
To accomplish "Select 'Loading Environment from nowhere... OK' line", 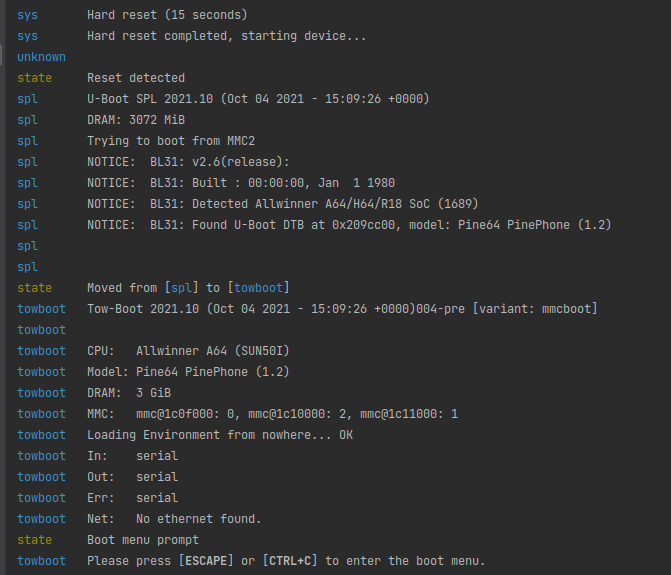I will pos(220,435).
